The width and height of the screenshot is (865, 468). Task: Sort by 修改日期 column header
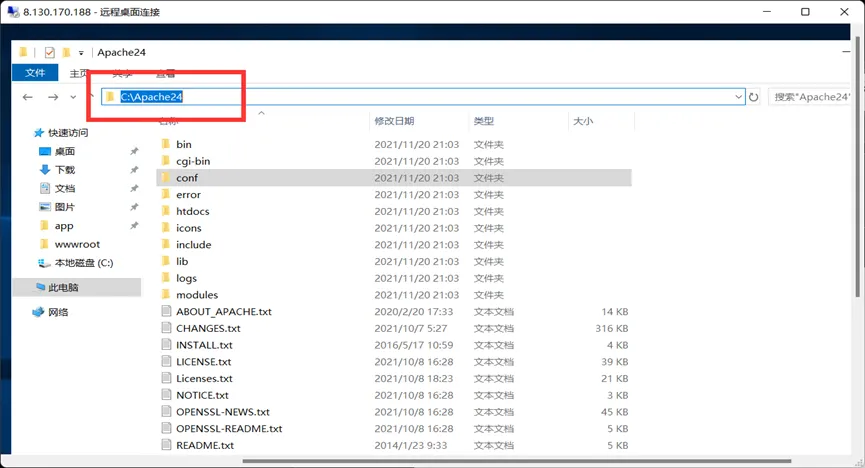coord(394,121)
